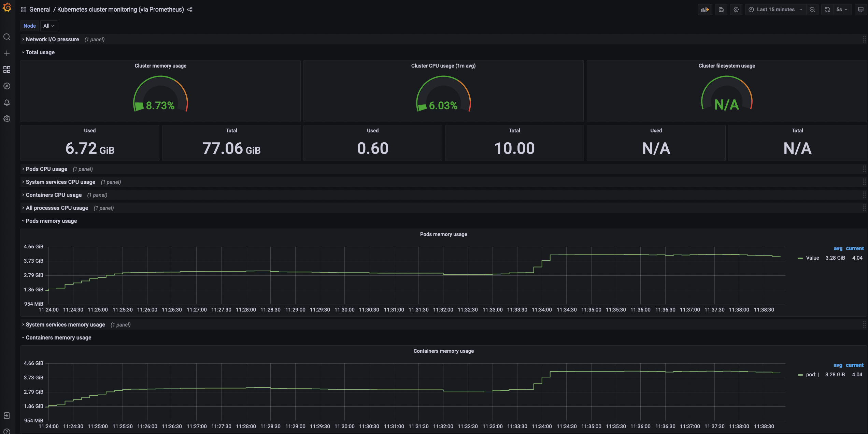Share the dashboard via share icon
Image resolution: width=868 pixels, height=434 pixels.
pyautogui.click(x=190, y=10)
